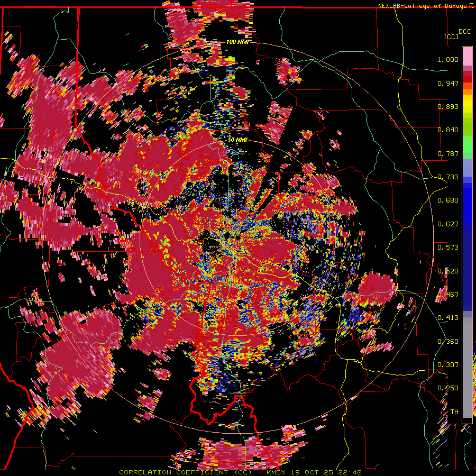Click the 0.840 legend value
The height and width of the screenshot is (476, 476).
pyautogui.click(x=448, y=130)
